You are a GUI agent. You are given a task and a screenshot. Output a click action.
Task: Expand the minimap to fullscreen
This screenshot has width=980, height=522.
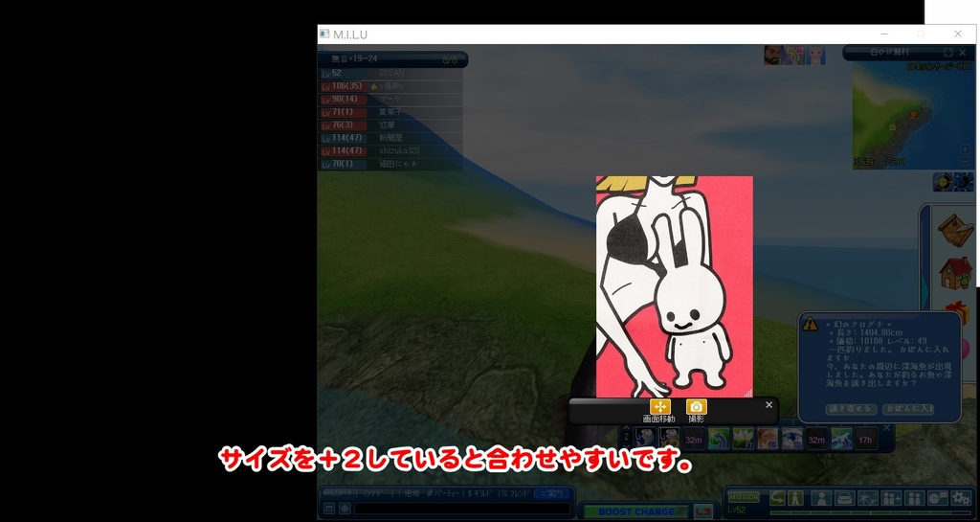[947, 53]
